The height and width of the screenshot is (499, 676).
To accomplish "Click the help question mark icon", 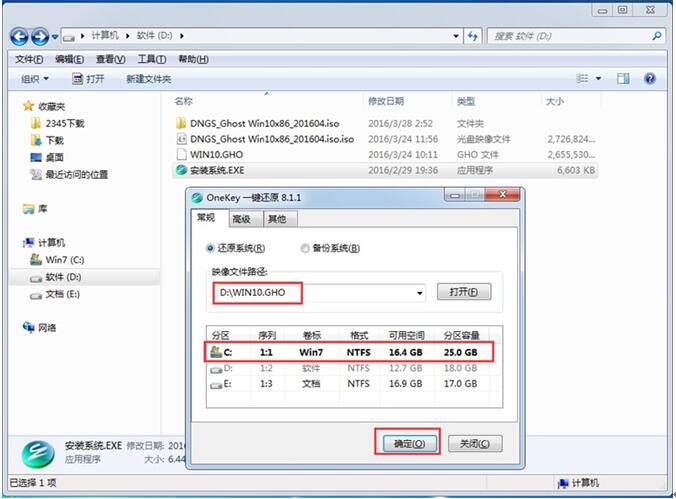I will (650, 78).
